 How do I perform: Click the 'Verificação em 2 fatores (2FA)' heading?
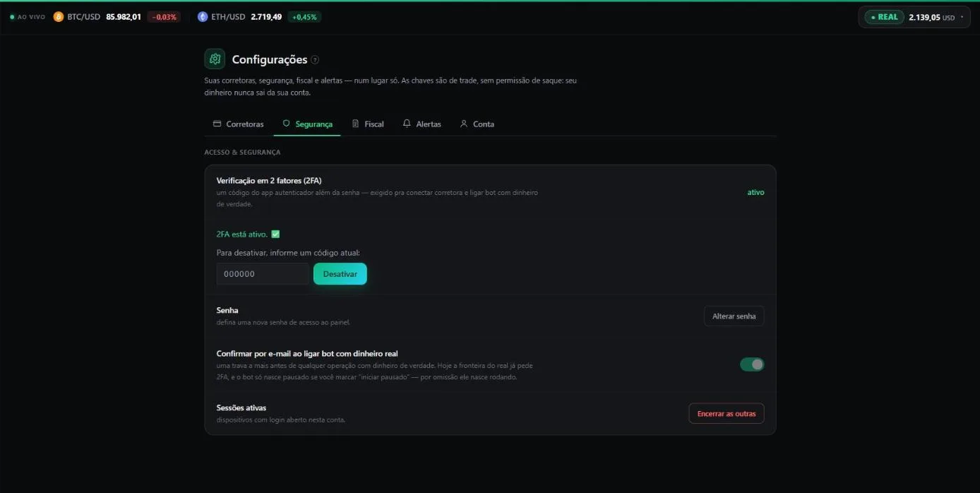[269, 181]
